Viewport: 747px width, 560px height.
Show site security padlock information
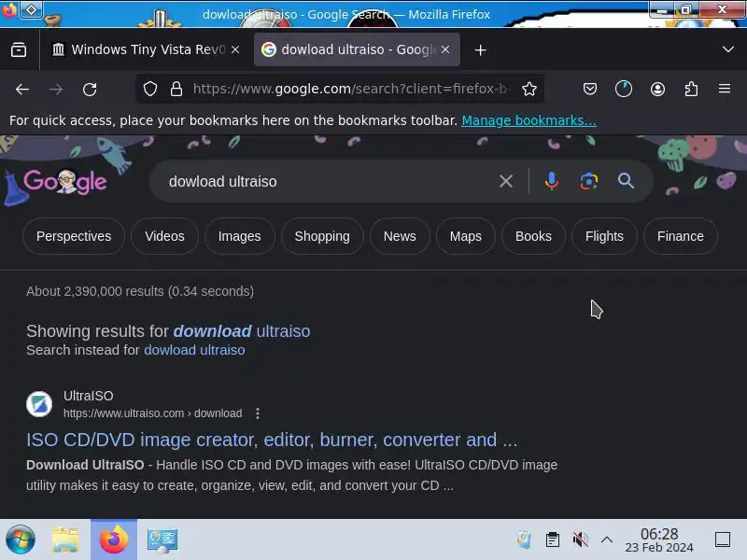(x=176, y=89)
